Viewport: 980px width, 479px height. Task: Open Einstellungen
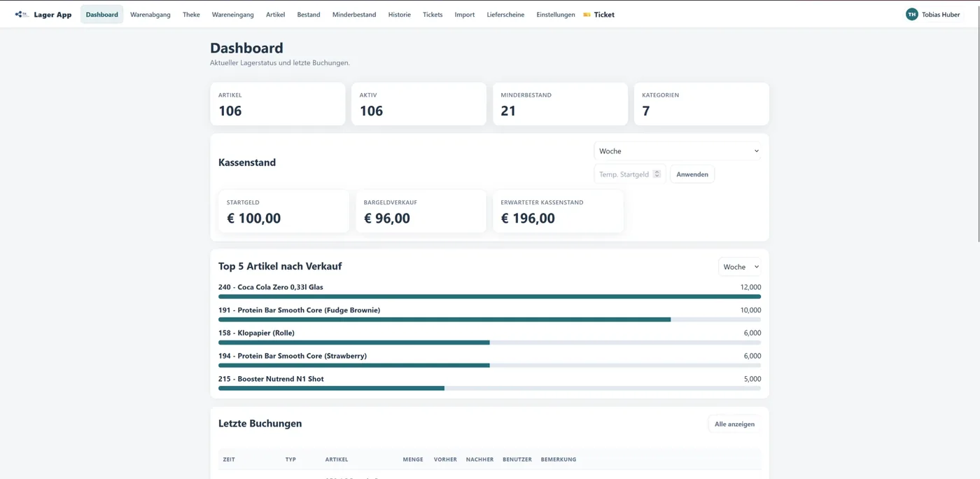(555, 14)
